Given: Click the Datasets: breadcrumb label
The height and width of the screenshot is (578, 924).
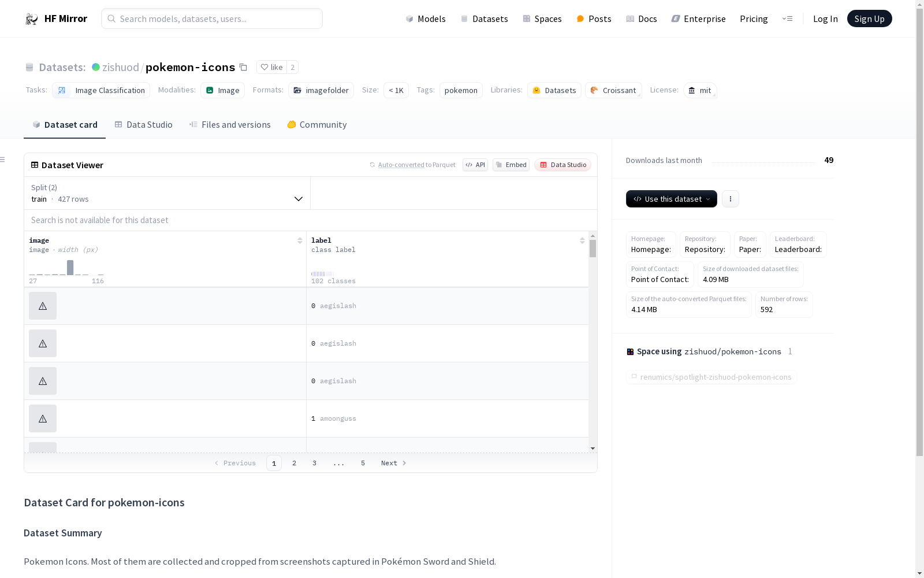Looking at the screenshot, I should click(62, 67).
